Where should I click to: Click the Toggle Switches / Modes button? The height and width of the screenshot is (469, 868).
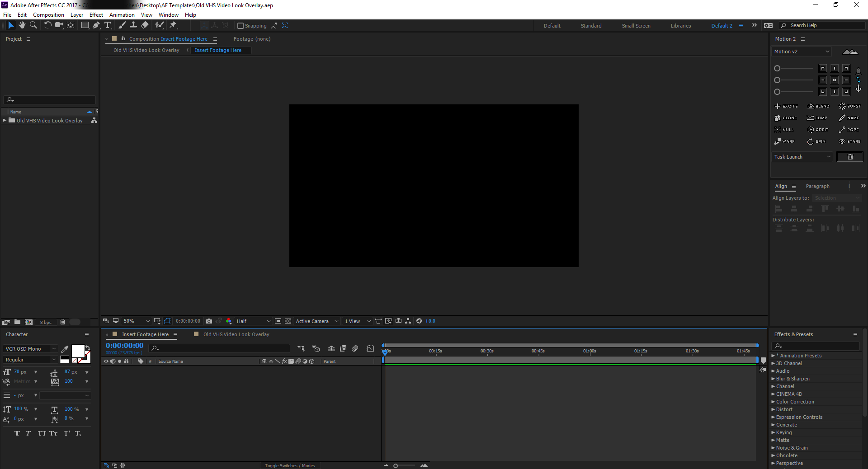click(x=290, y=465)
